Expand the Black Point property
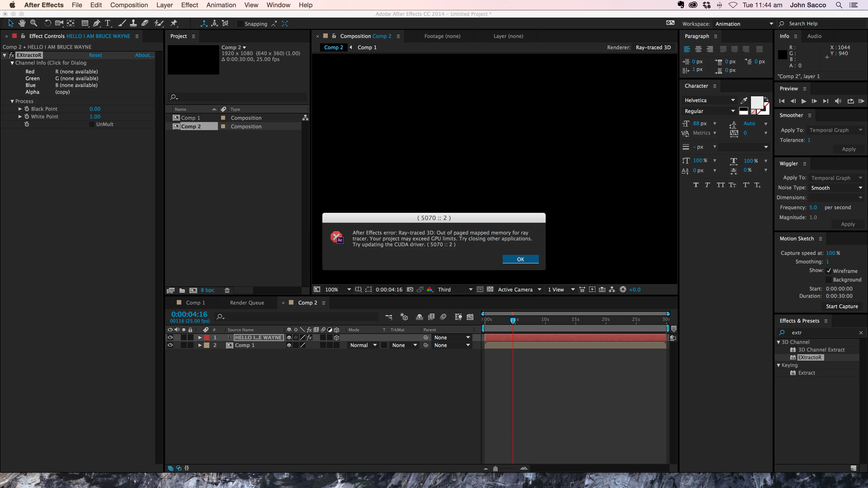The width and height of the screenshot is (868, 488). click(x=20, y=109)
